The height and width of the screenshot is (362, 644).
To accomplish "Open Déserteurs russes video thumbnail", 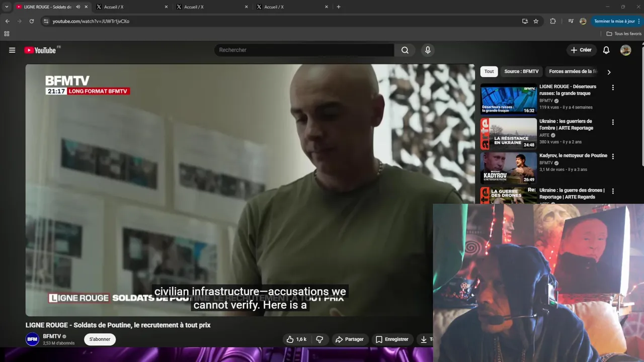I will 508,99.
